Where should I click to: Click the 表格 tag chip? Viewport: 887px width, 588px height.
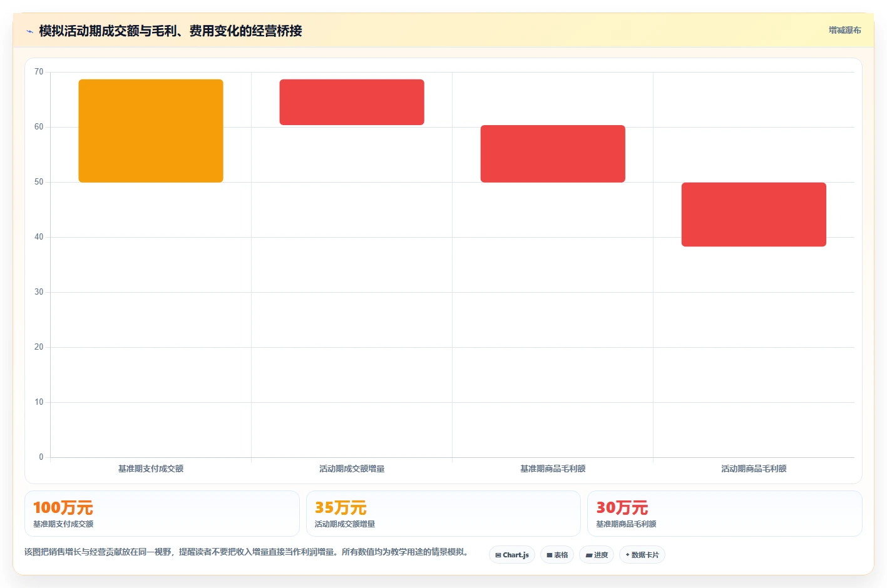pos(557,555)
